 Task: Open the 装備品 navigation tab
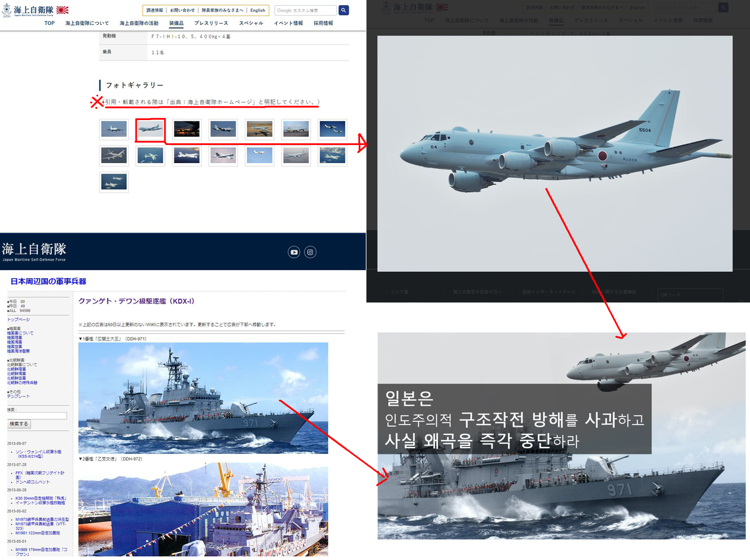[x=175, y=23]
